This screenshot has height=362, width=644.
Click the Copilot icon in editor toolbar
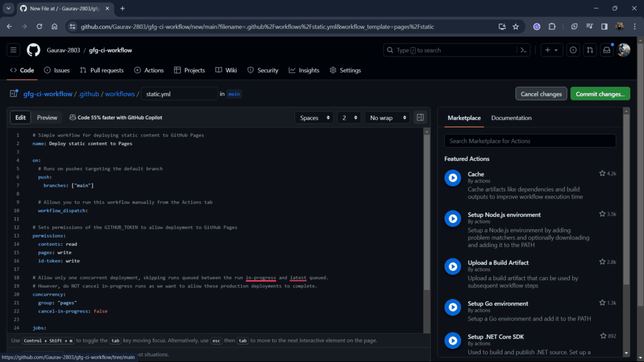pyautogui.click(x=73, y=118)
